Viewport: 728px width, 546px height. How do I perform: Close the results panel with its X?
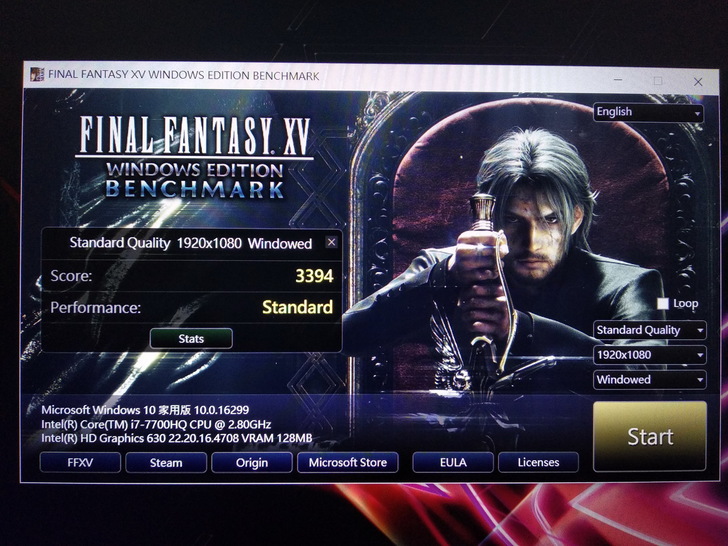click(x=331, y=242)
